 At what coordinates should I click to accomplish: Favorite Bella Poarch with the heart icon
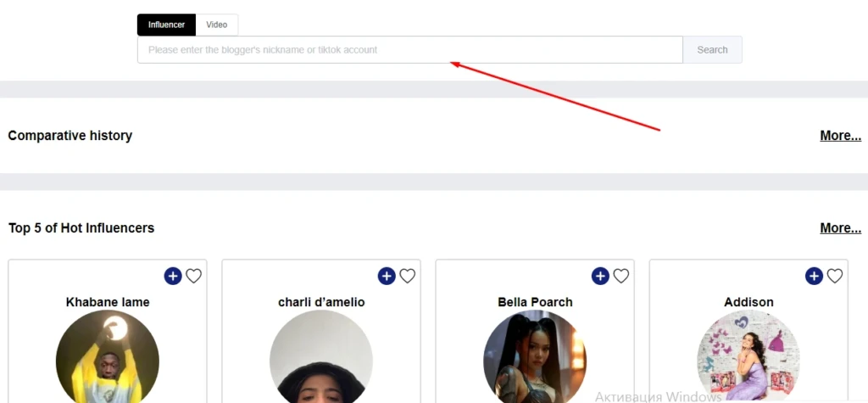[621, 276]
